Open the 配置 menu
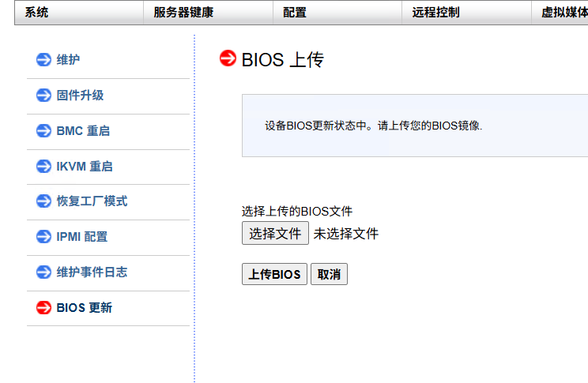The height and width of the screenshot is (383, 588). [x=294, y=13]
